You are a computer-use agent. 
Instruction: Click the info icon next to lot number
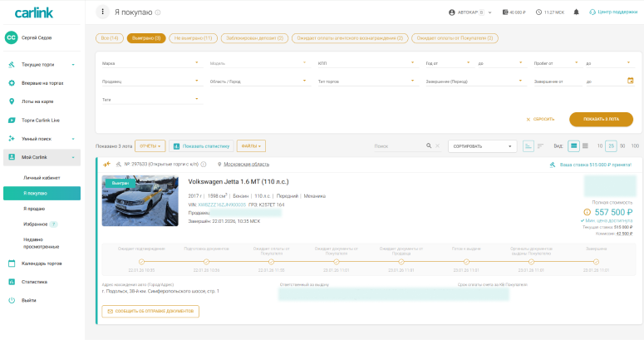tap(204, 165)
